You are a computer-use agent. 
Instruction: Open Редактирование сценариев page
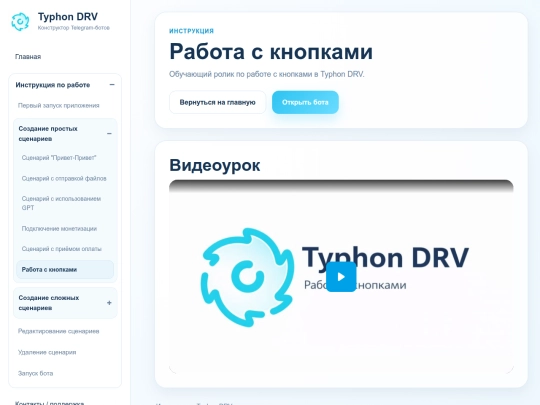pos(59,331)
